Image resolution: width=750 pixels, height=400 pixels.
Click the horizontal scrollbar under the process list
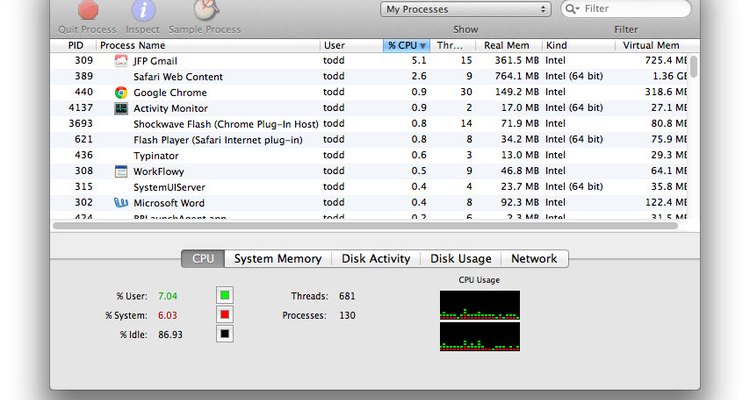(x=365, y=226)
